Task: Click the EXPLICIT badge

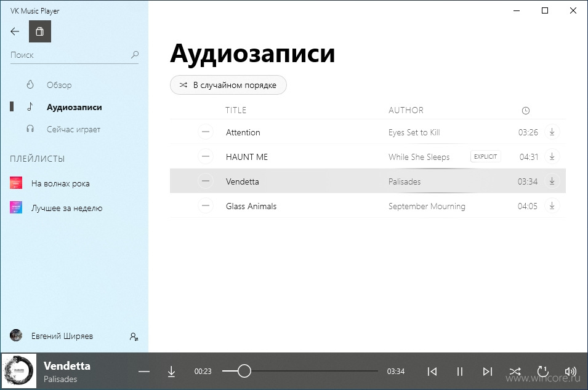Action: (485, 157)
